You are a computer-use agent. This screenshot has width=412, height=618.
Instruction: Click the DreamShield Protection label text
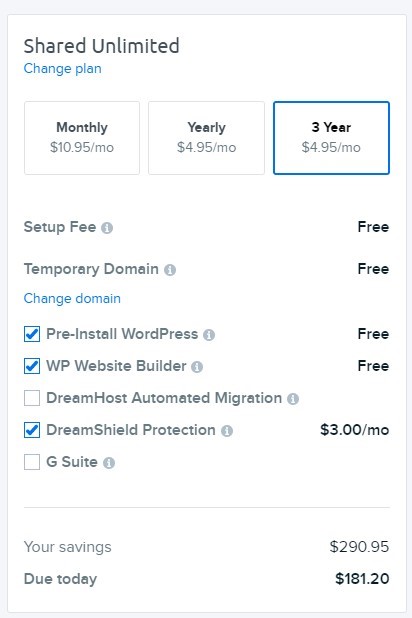pos(130,430)
